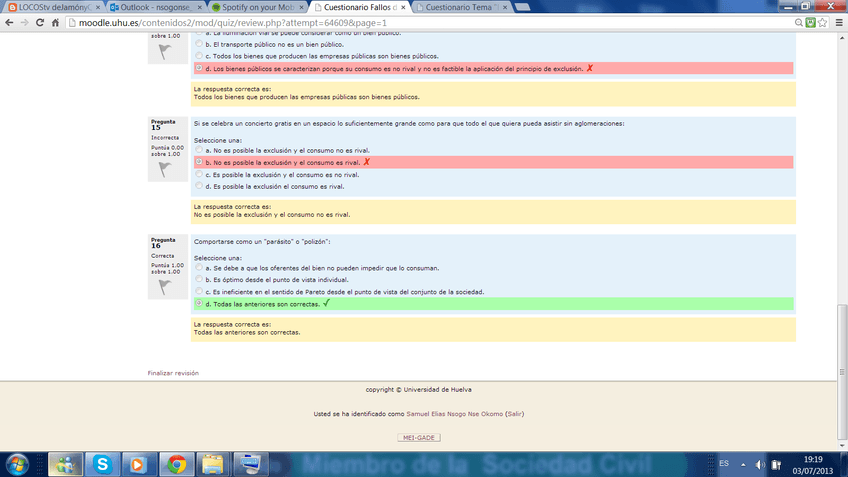Open the media player taskbar icon

[138, 465]
